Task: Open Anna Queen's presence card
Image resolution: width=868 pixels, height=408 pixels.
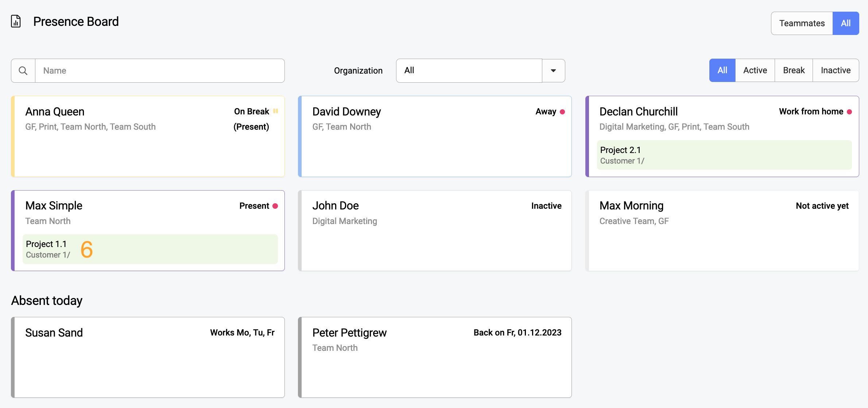Action: coord(148,137)
